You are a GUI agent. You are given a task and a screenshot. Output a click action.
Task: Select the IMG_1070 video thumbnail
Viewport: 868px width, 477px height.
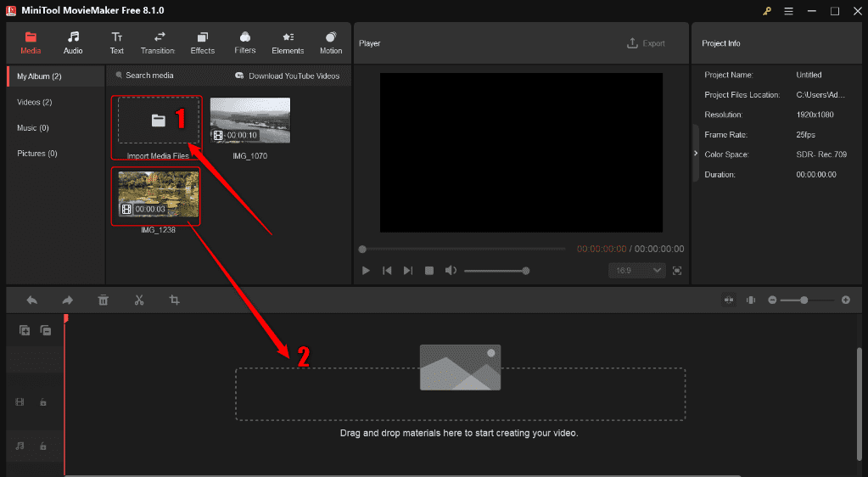pyautogui.click(x=250, y=121)
